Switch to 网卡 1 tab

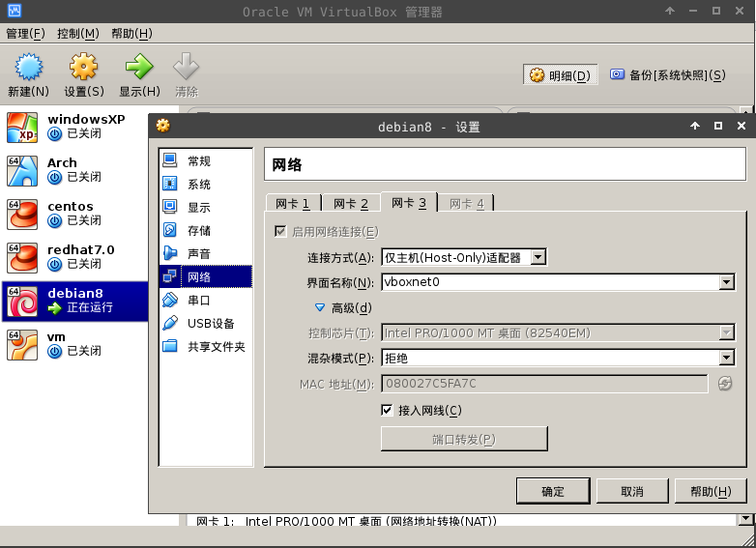[294, 203]
